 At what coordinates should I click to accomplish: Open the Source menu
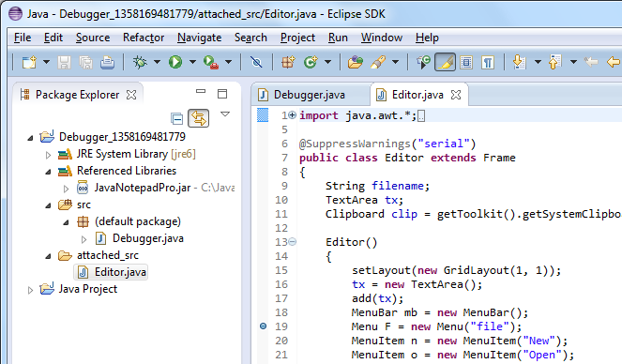(x=93, y=38)
